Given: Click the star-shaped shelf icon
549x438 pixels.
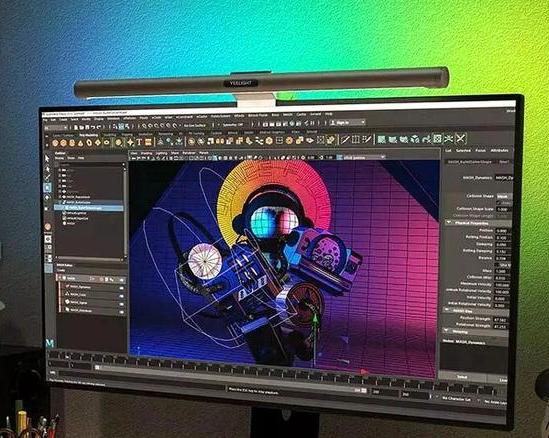Looking at the screenshot, I should tap(131, 142).
